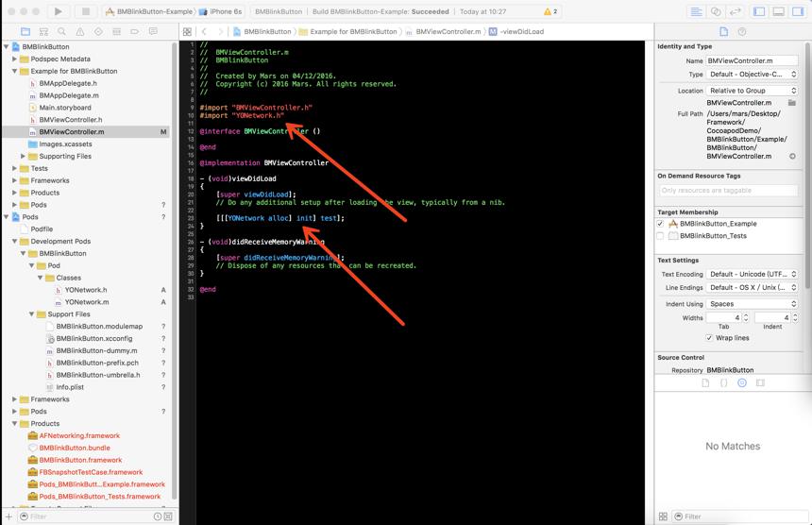Select YONetwork.h in the navigator
Image resolution: width=812 pixels, height=525 pixels.
coord(85,290)
